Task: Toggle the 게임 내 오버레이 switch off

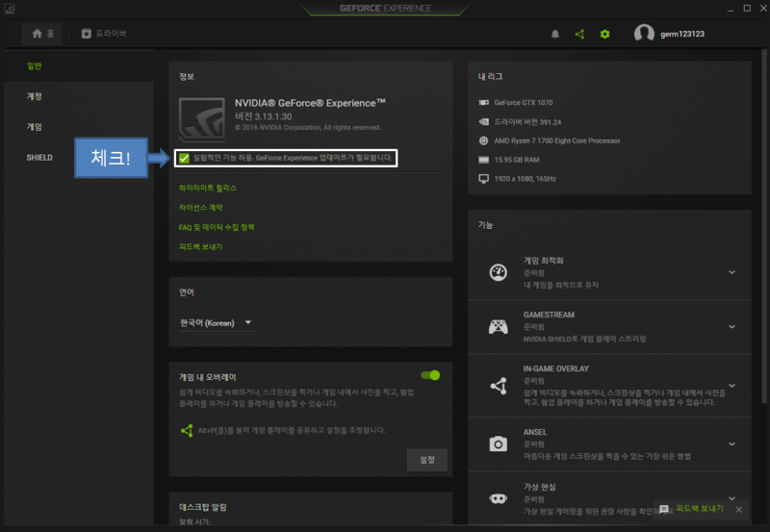Action: point(430,375)
